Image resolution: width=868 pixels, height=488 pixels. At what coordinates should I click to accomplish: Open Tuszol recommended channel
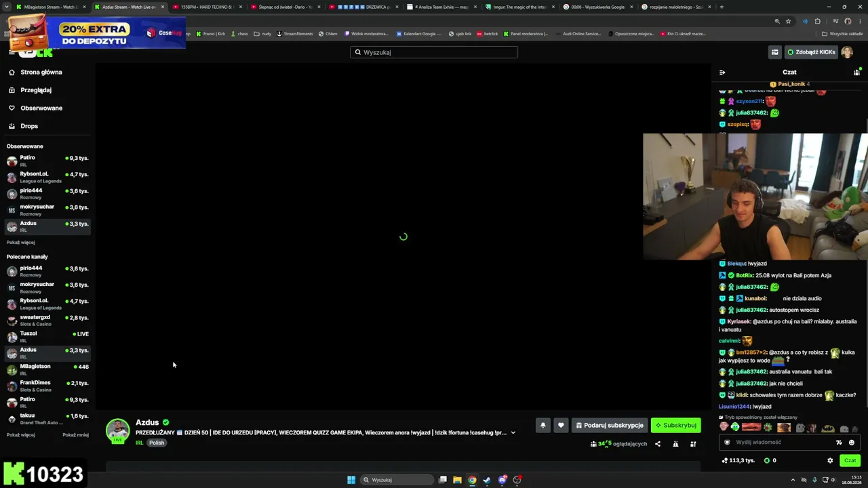(47, 336)
